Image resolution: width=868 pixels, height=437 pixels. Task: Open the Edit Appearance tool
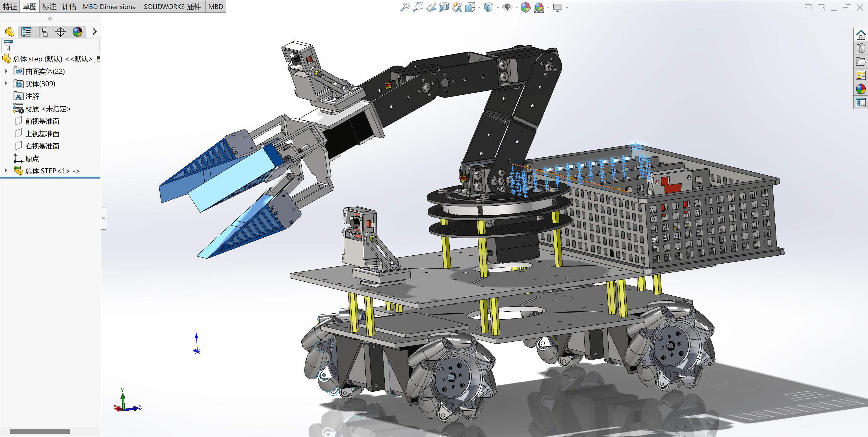pos(526,7)
